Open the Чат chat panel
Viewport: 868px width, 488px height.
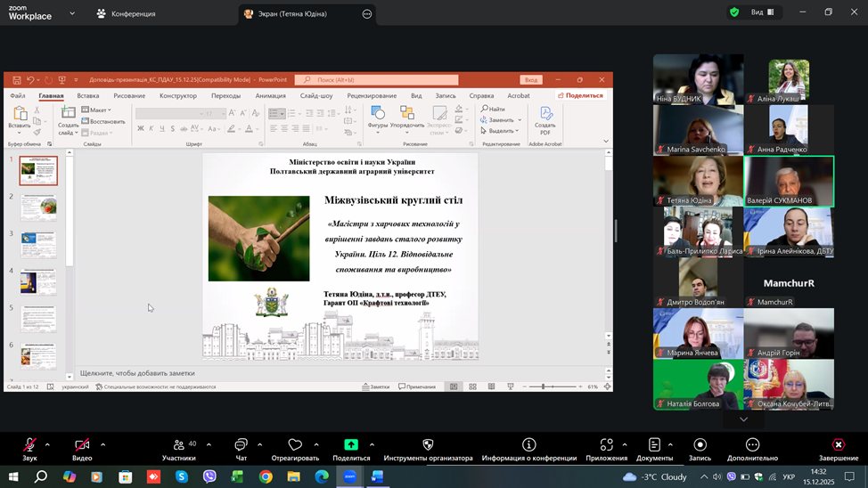pos(241,447)
